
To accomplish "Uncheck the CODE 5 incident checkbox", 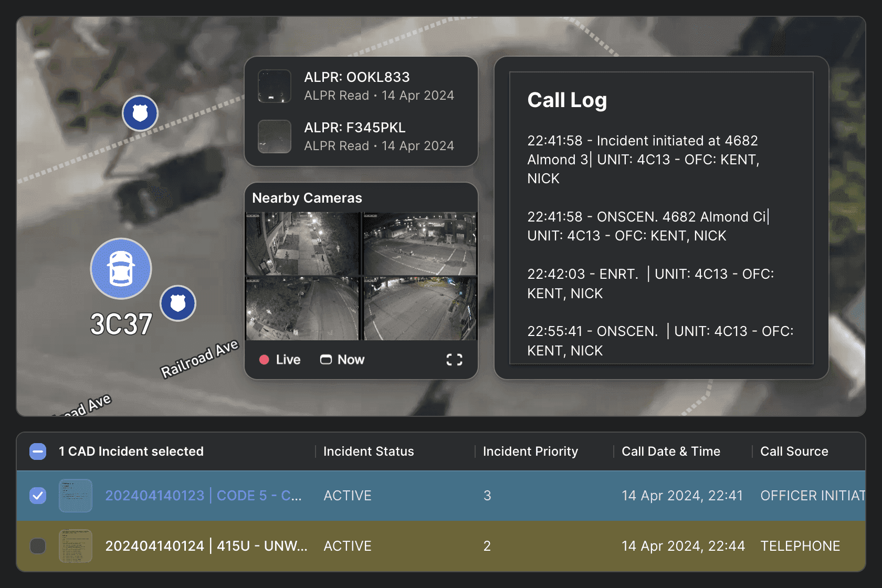I will click(38, 496).
